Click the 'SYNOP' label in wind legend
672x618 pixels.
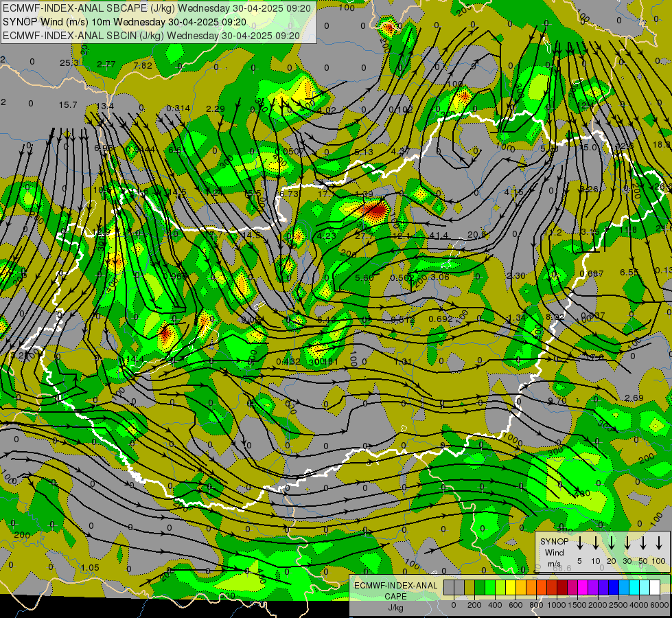[x=554, y=541]
